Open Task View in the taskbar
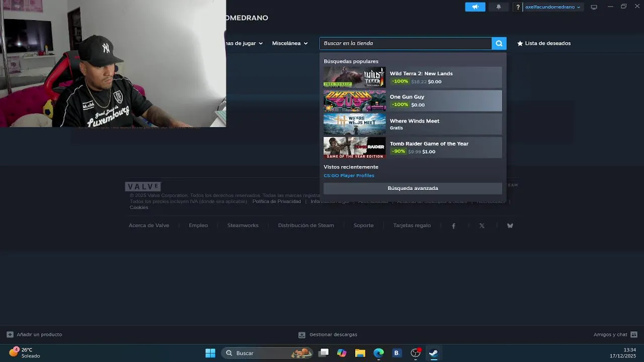This screenshot has width=644, height=362. tap(324, 353)
